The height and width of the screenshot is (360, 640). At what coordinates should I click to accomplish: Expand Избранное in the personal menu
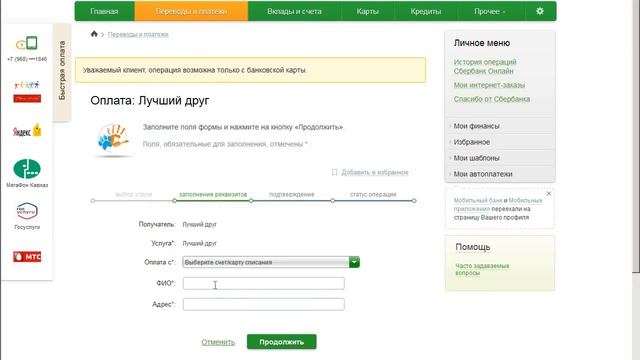[x=471, y=142]
